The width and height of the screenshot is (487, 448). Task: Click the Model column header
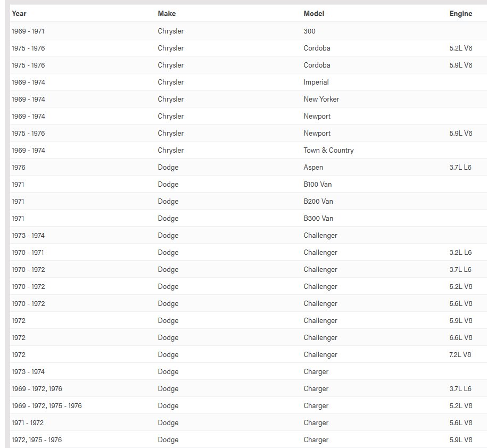click(x=313, y=14)
